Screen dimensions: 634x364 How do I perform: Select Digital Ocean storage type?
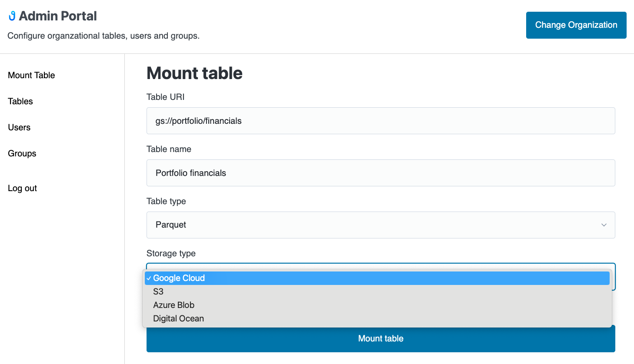click(x=178, y=318)
